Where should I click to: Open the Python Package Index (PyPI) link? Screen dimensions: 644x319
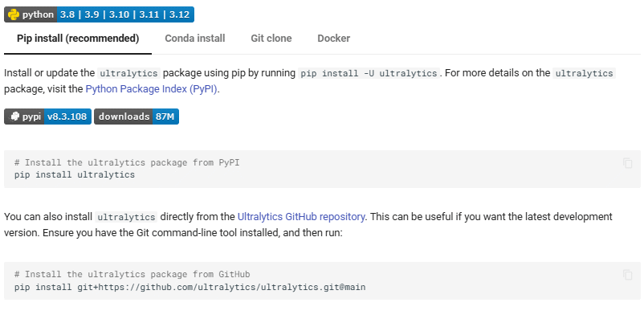tap(151, 89)
